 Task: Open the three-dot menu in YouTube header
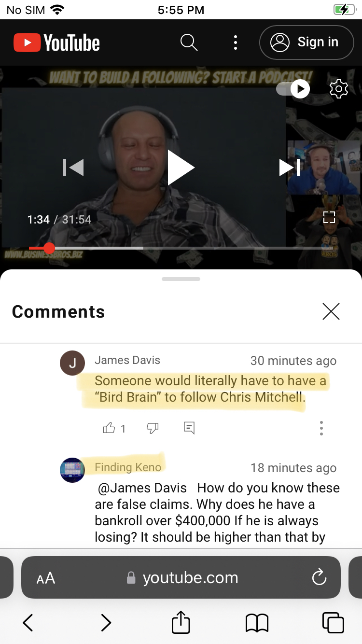(x=236, y=42)
